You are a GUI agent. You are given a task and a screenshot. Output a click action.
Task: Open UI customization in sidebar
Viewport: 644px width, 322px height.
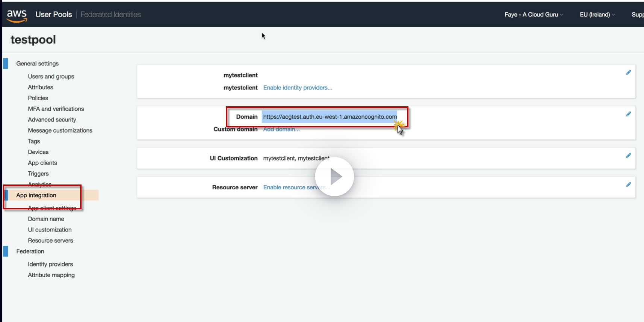coord(50,230)
